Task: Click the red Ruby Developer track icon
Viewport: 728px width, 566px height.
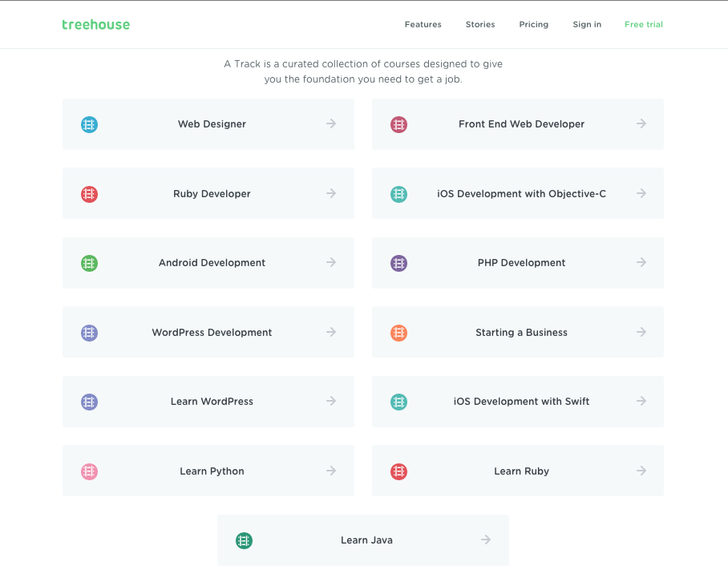Action: tap(89, 194)
